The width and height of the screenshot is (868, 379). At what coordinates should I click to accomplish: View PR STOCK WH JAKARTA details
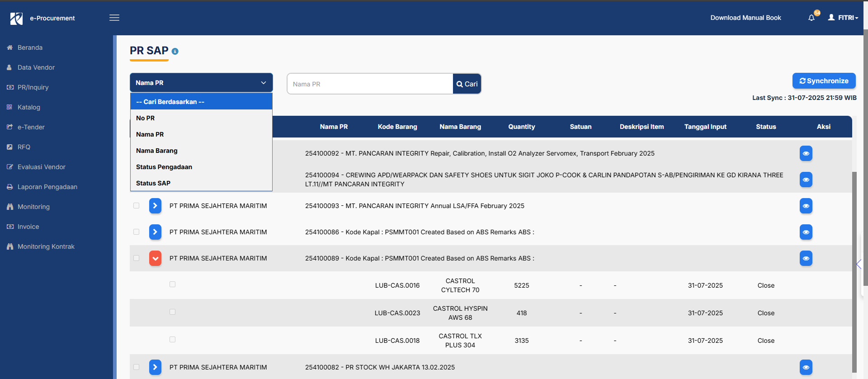(806, 367)
